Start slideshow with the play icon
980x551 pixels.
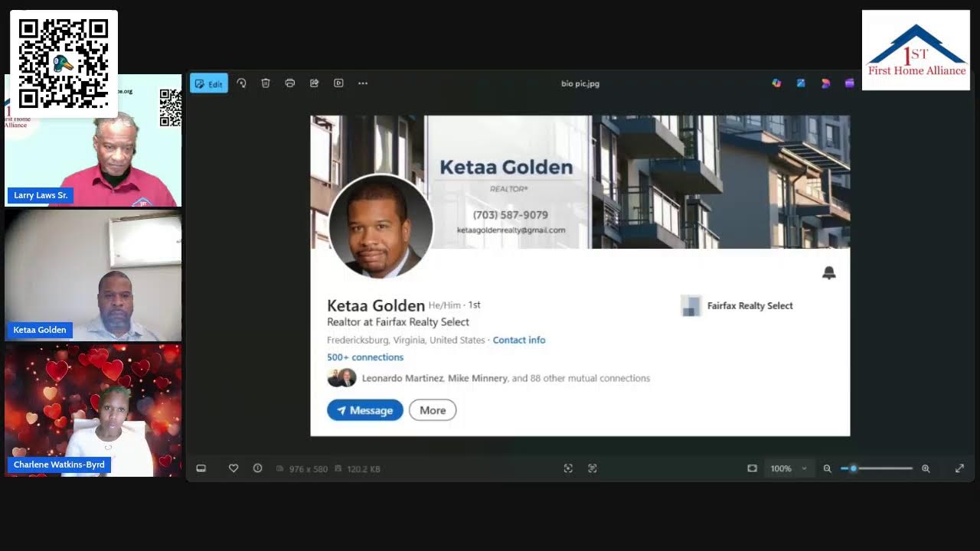point(338,83)
